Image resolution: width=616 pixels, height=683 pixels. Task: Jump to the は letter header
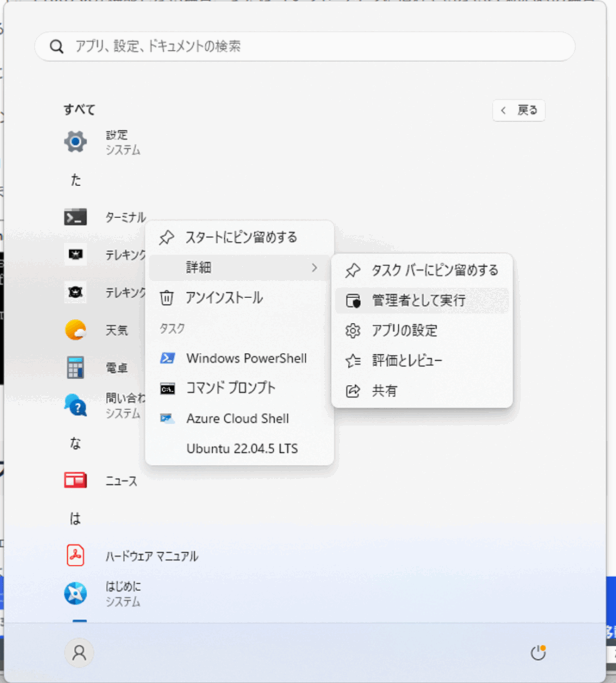[75, 518]
